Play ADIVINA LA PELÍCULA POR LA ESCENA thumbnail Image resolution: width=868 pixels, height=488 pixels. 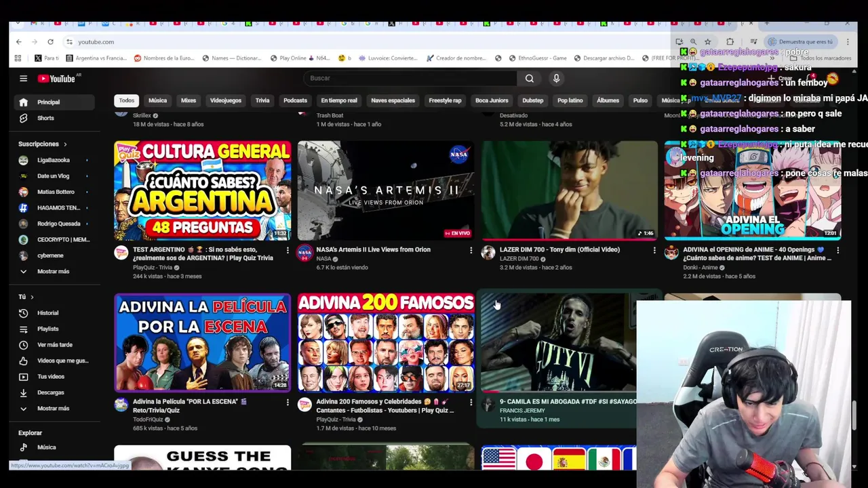[203, 343]
